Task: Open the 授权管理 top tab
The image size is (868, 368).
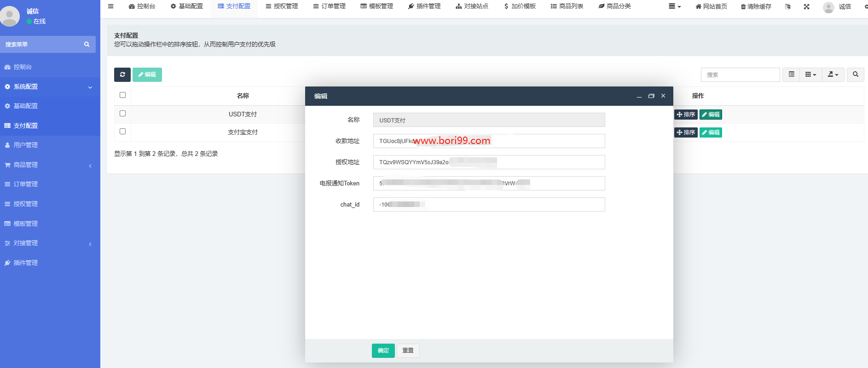Action: tap(282, 6)
